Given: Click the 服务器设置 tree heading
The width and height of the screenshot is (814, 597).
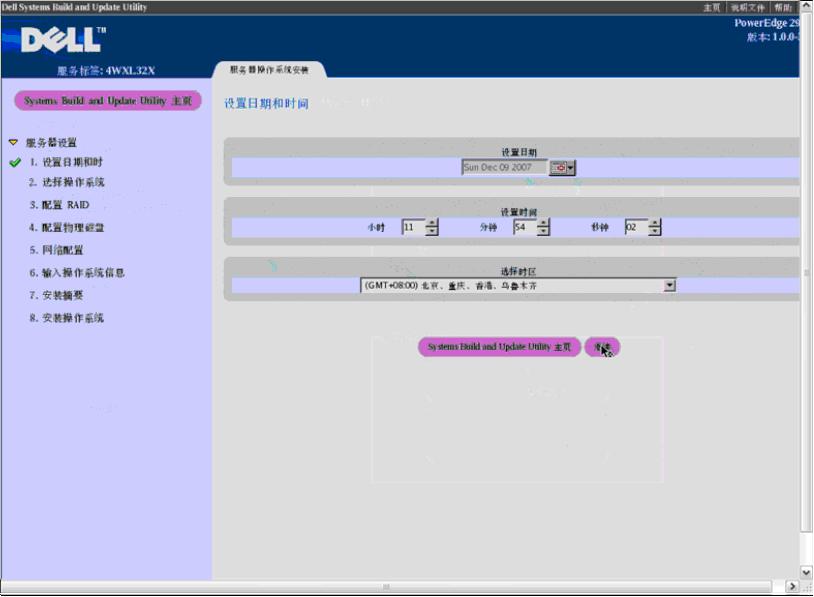Looking at the screenshot, I should [x=51, y=142].
